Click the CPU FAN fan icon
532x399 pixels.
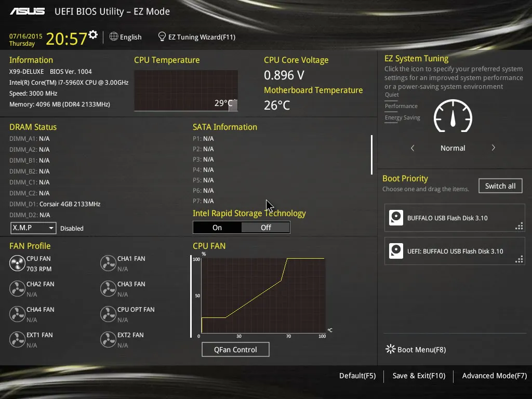[x=17, y=263]
